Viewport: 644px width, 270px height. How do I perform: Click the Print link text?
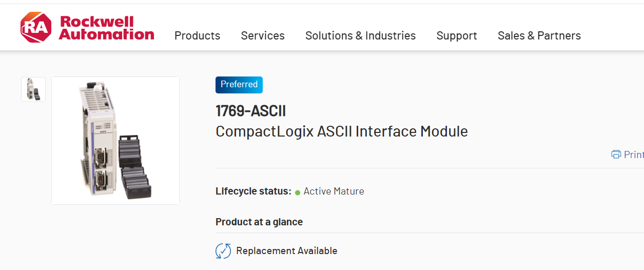633,155
